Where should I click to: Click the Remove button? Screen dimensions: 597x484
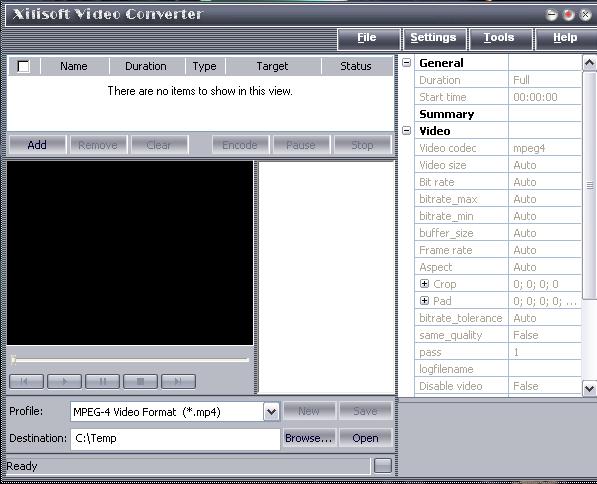coord(98,145)
